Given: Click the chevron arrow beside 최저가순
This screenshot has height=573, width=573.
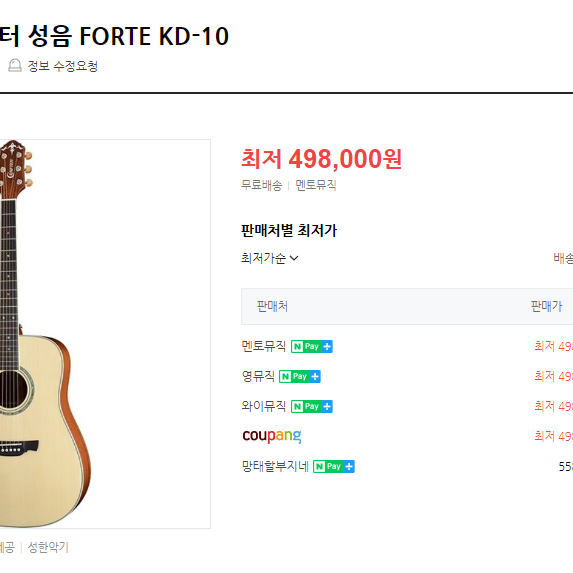Looking at the screenshot, I should point(294,258).
